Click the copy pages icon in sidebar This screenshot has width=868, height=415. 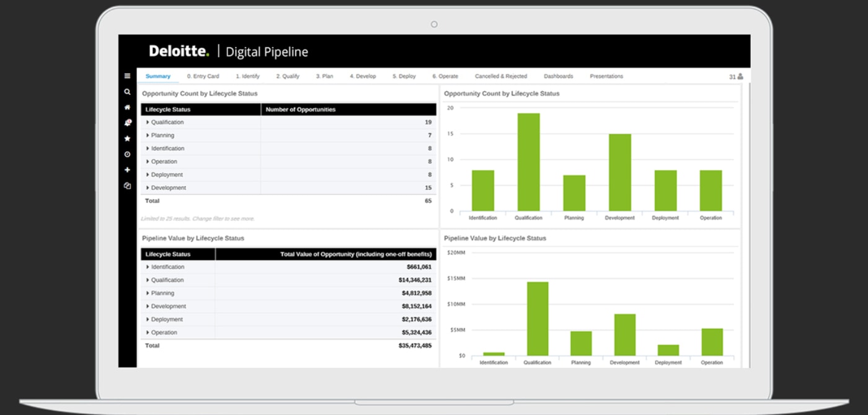(127, 185)
